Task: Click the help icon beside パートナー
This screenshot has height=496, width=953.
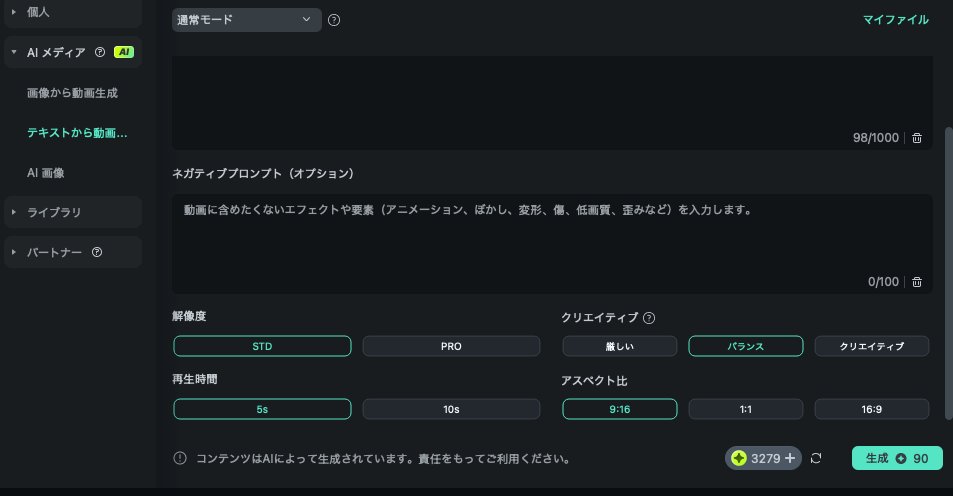Action: point(97,252)
